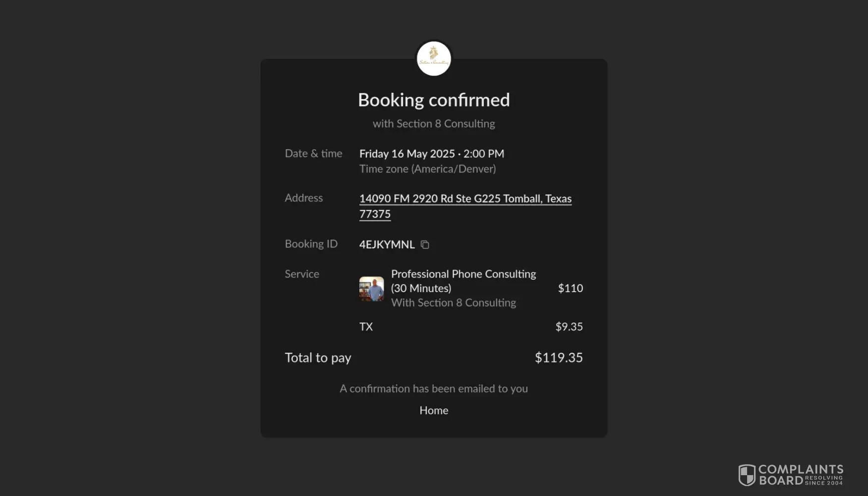This screenshot has width=868, height=496.
Task: Click the $119.35 total amount
Action: [x=558, y=358]
